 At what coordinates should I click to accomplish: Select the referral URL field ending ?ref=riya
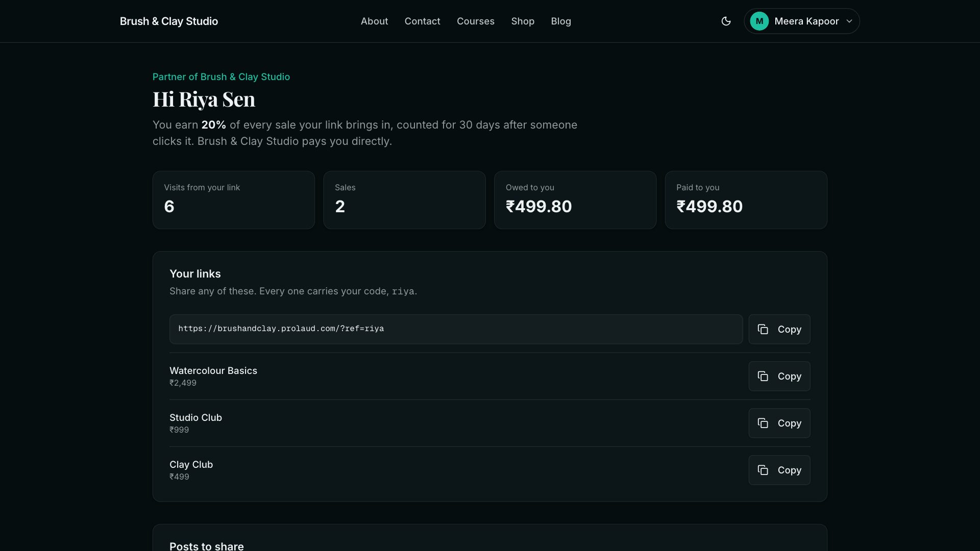pos(456,329)
